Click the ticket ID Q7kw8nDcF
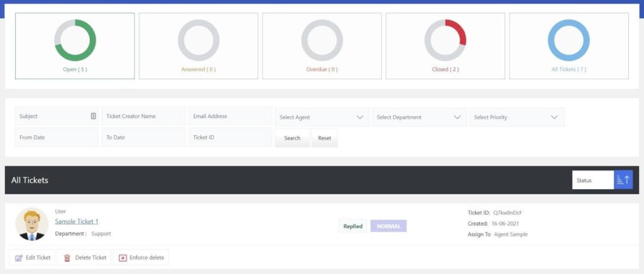 [x=508, y=213]
